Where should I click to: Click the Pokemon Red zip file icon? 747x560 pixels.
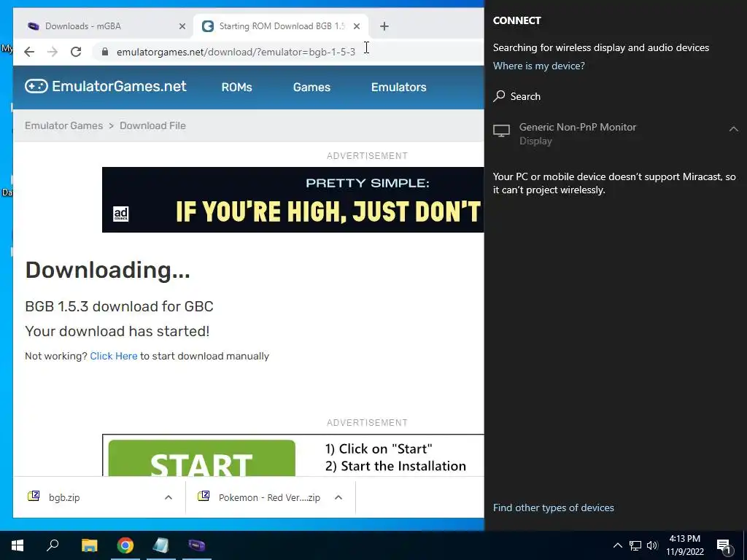click(204, 496)
